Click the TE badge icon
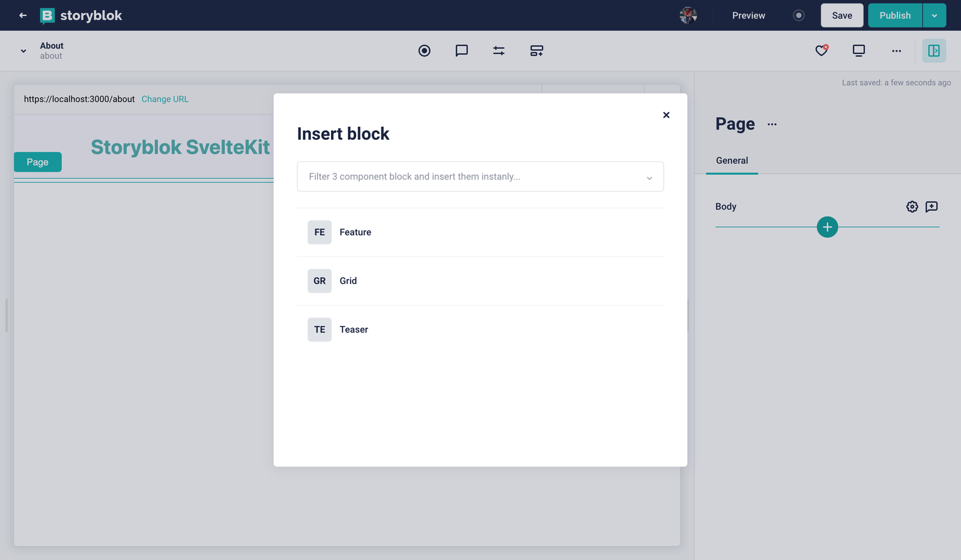This screenshot has height=560, width=961. point(320,330)
